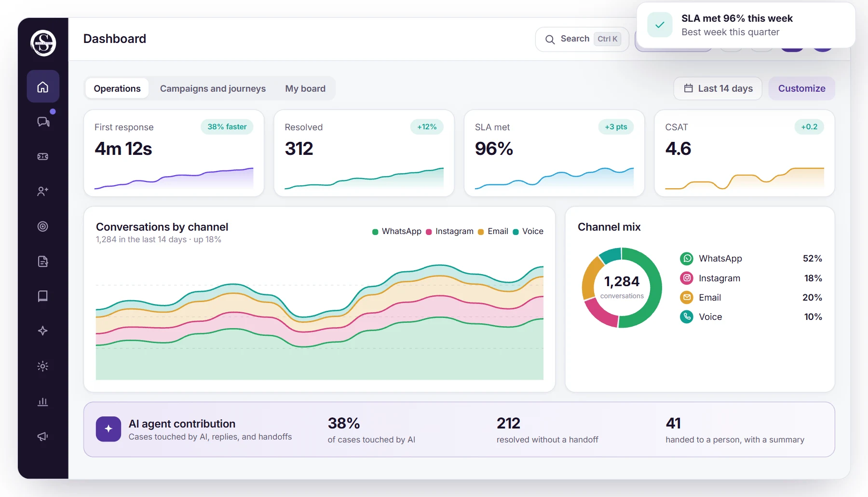Switch to the My board tab

(305, 88)
